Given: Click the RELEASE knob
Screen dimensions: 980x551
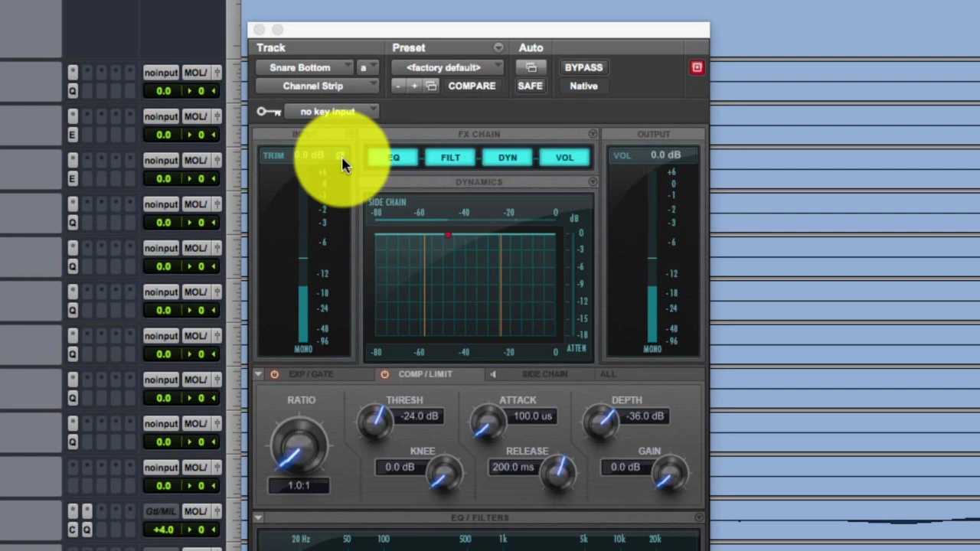Looking at the screenshot, I should click(558, 473).
